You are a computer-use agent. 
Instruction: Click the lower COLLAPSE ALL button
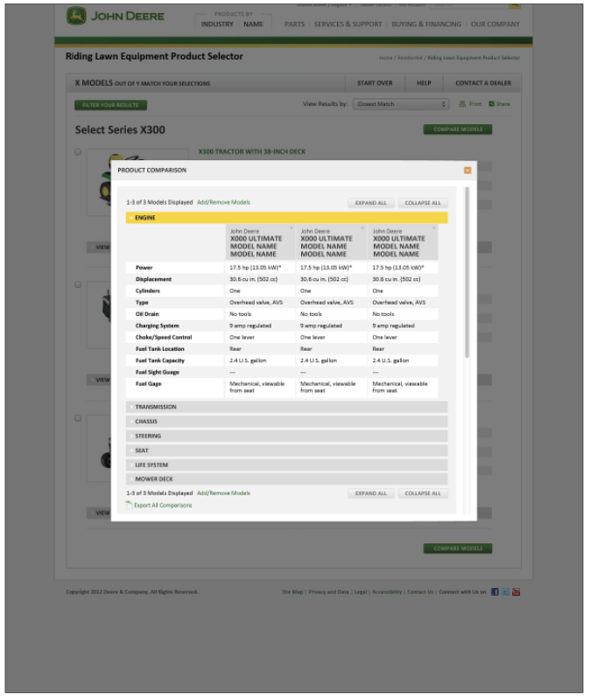pyautogui.click(x=423, y=493)
